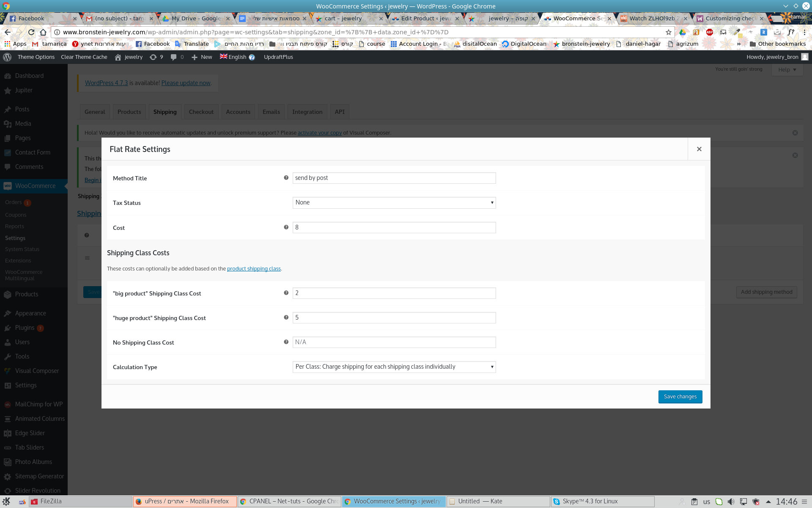Click the Cost input field
This screenshot has height=508, width=812.
point(394,227)
